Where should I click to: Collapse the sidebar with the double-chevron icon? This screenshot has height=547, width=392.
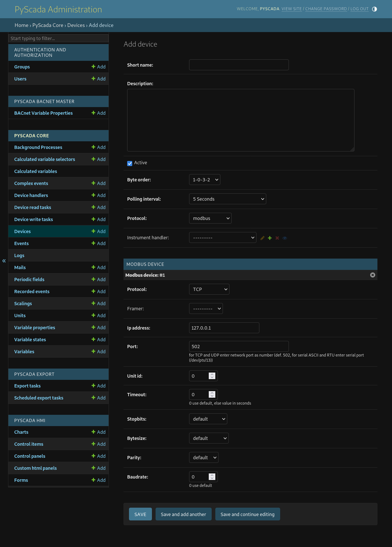[4, 261]
